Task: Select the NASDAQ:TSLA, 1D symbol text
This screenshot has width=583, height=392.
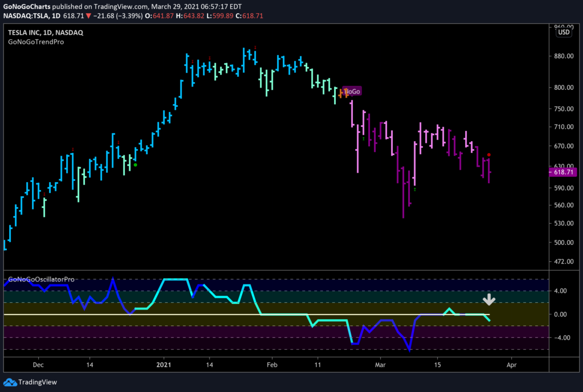Action: (32, 16)
